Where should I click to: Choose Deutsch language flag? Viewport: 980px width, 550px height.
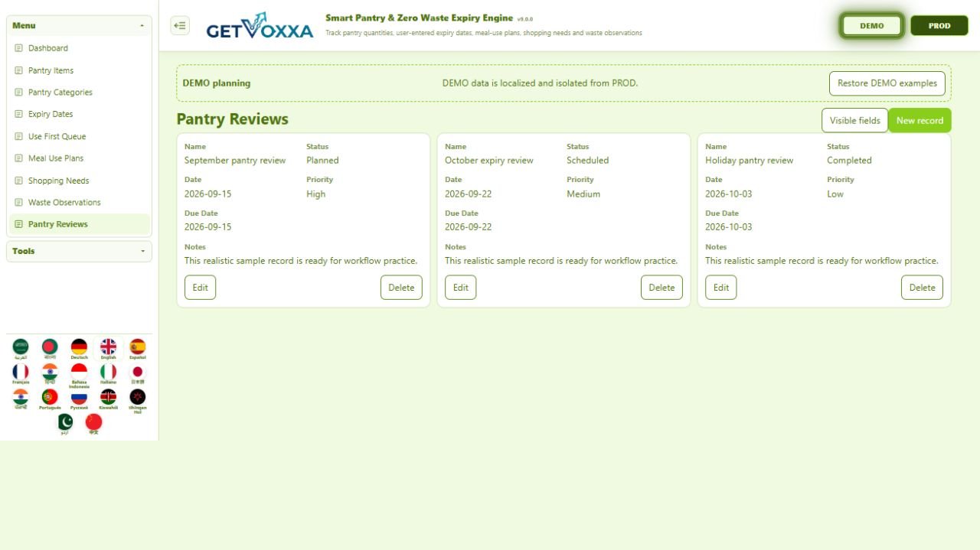coord(79,347)
